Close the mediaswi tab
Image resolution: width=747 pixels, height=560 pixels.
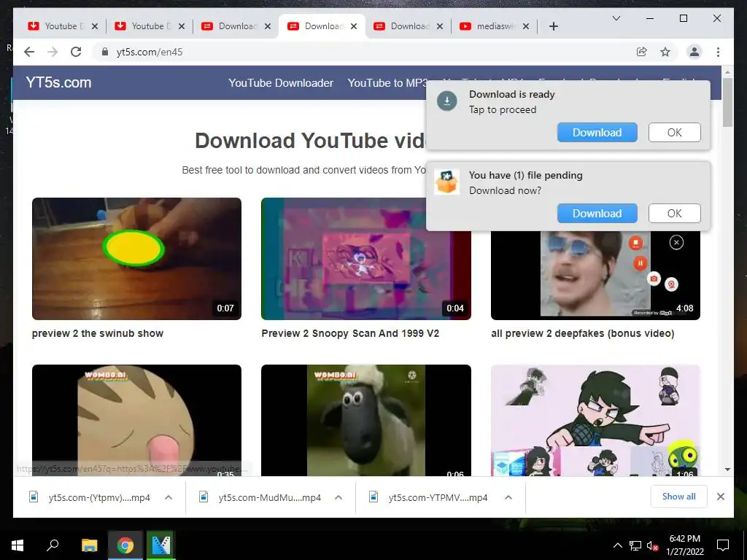click(x=526, y=26)
